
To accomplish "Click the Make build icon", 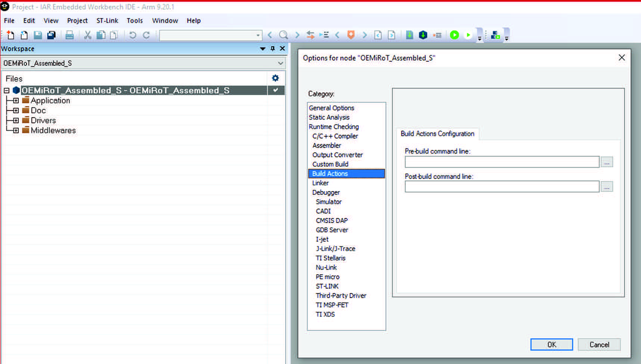I will tap(423, 35).
